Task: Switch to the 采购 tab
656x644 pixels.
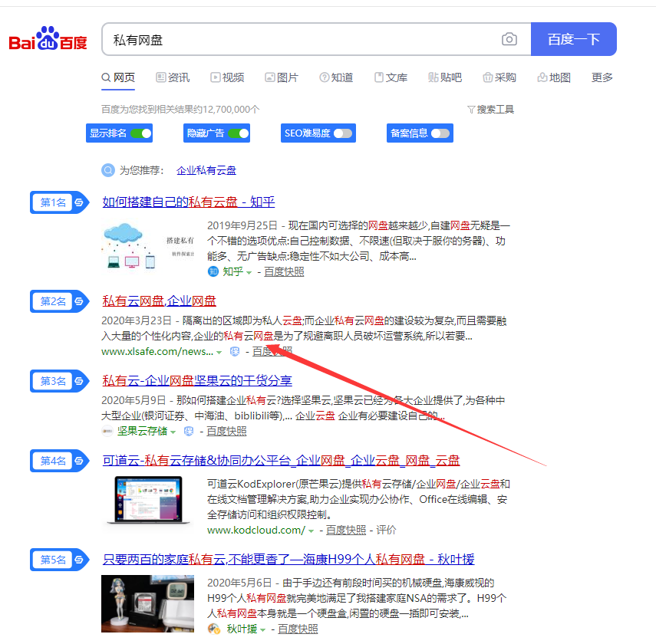Action: pos(499,77)
